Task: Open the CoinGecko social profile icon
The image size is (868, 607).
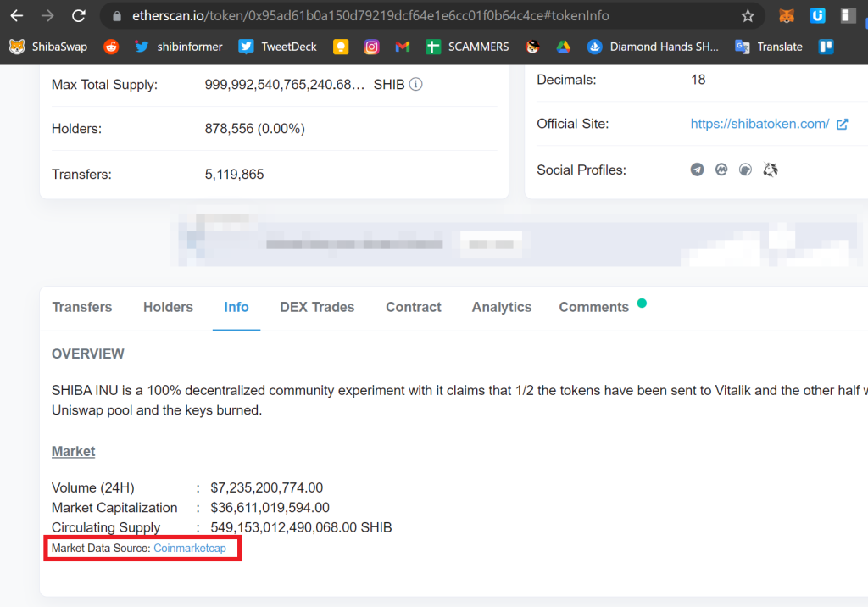Action: (746, 170)
